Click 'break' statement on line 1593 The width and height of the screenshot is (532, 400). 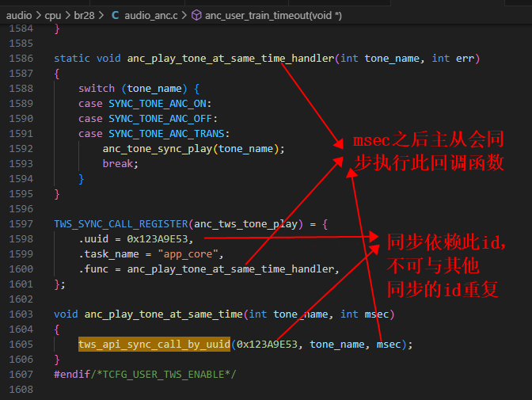point(118,164)
